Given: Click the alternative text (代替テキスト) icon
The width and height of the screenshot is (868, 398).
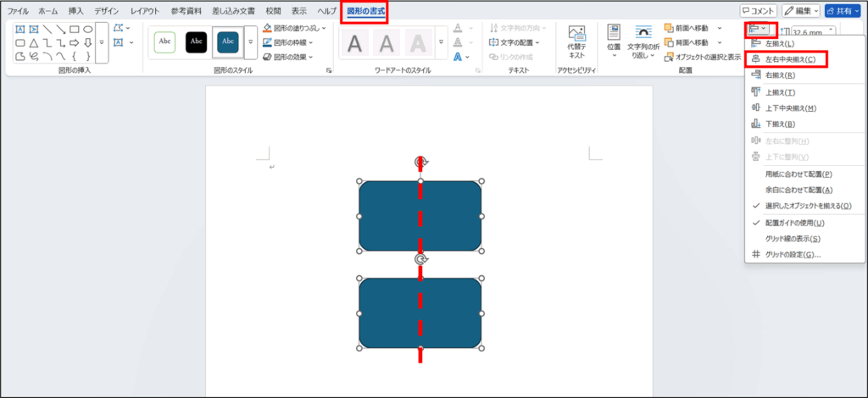Looking at the screenshot, I should [x=577, y=41].
